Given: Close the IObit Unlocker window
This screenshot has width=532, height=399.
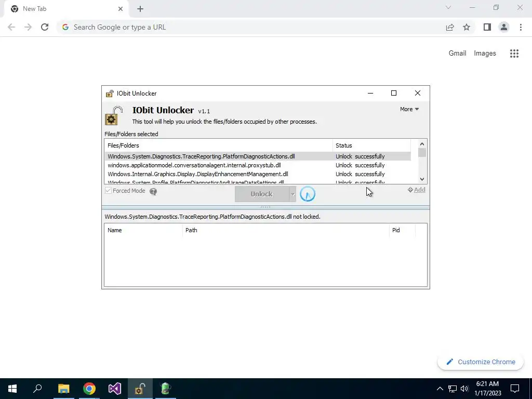Looking at the screenshot, I should (418, 93).
